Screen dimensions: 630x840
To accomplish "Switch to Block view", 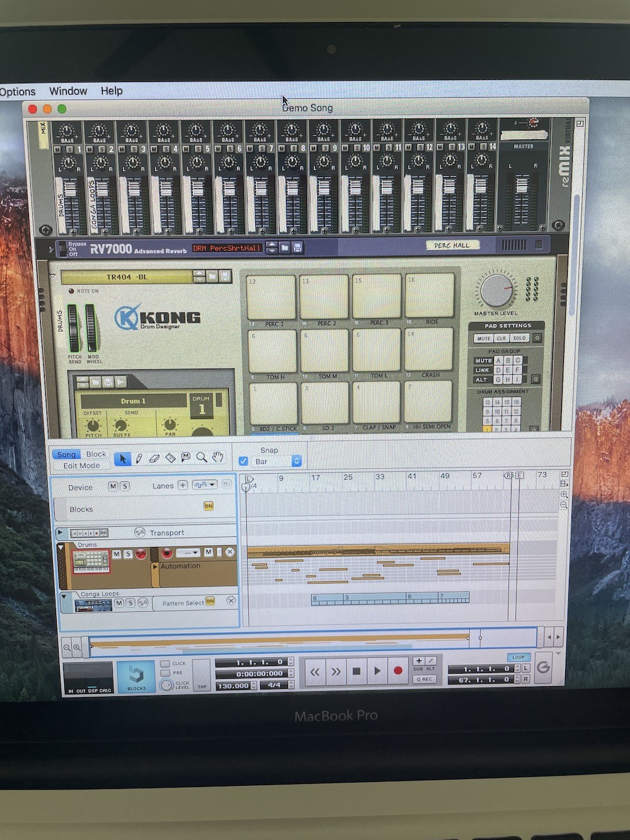I will point(96,454).
